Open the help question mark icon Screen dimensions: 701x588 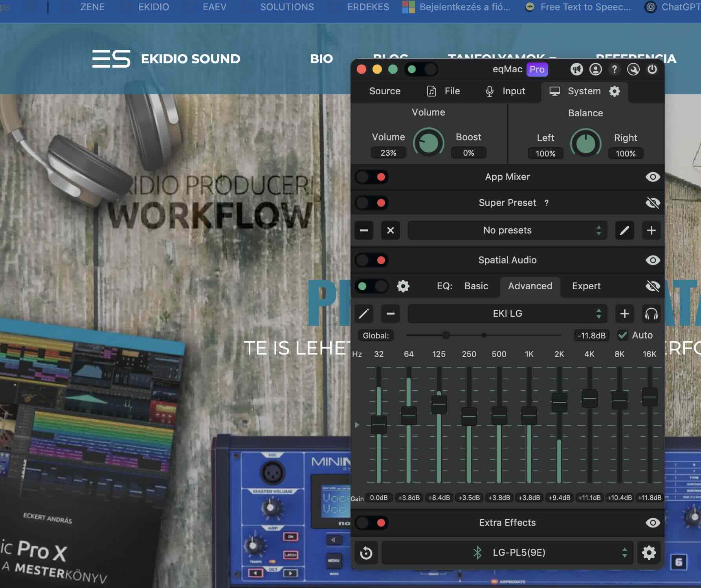(x=615, y=69)
